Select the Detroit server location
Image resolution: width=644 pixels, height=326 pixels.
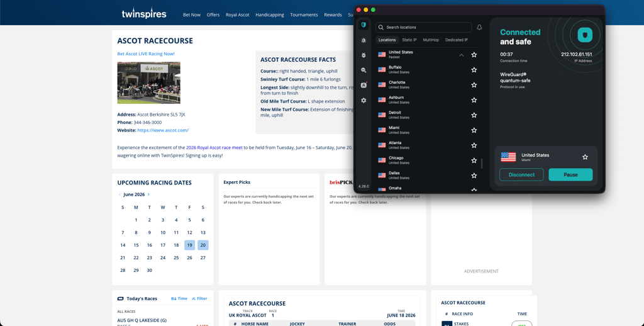[x=422, y=115]
